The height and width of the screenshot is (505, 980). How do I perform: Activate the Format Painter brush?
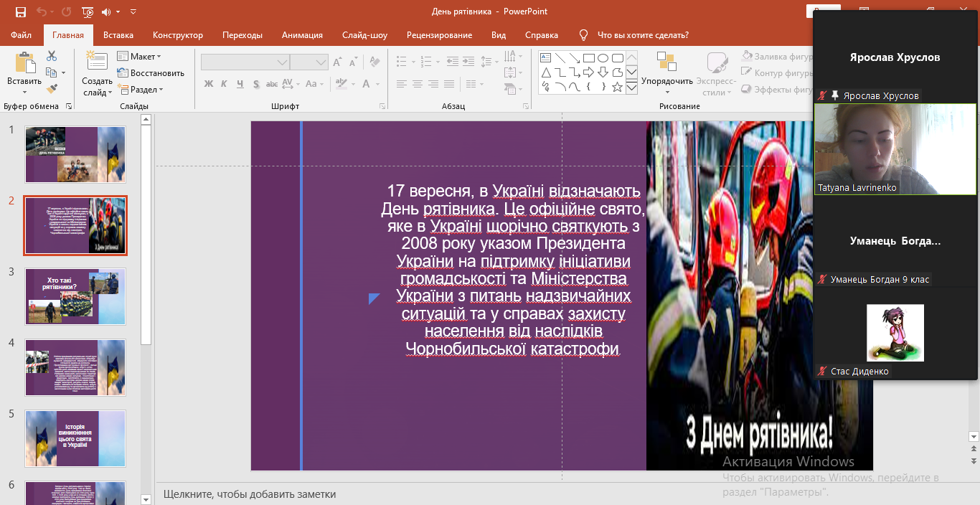pos(52,89)
